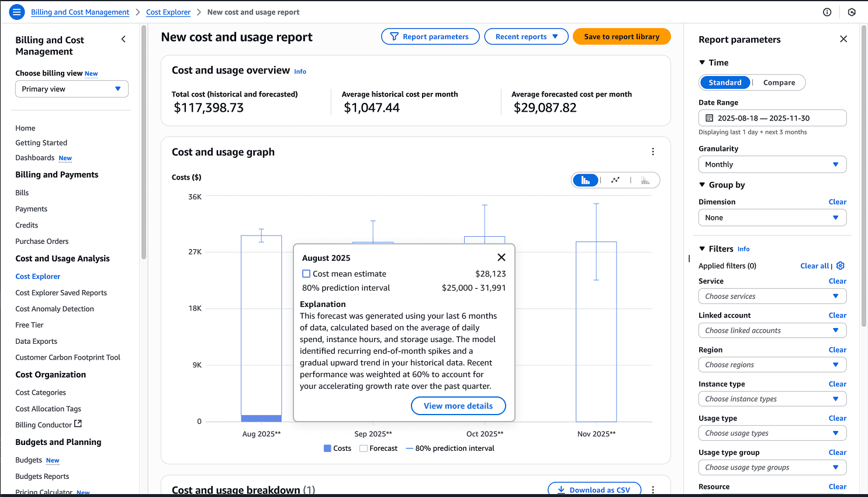
Task: Click the download icon in Download as CSV
Action: [561, 490]
